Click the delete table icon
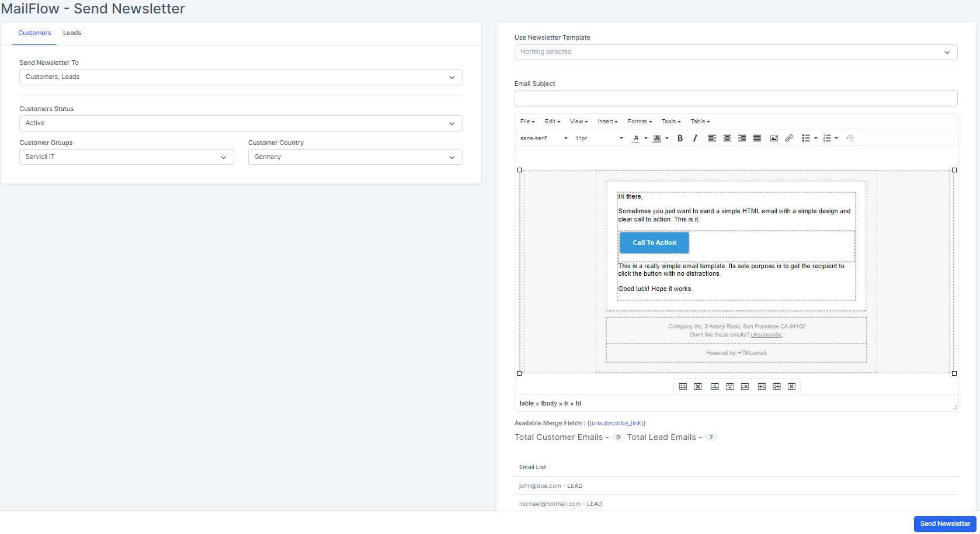 (697, 386)
